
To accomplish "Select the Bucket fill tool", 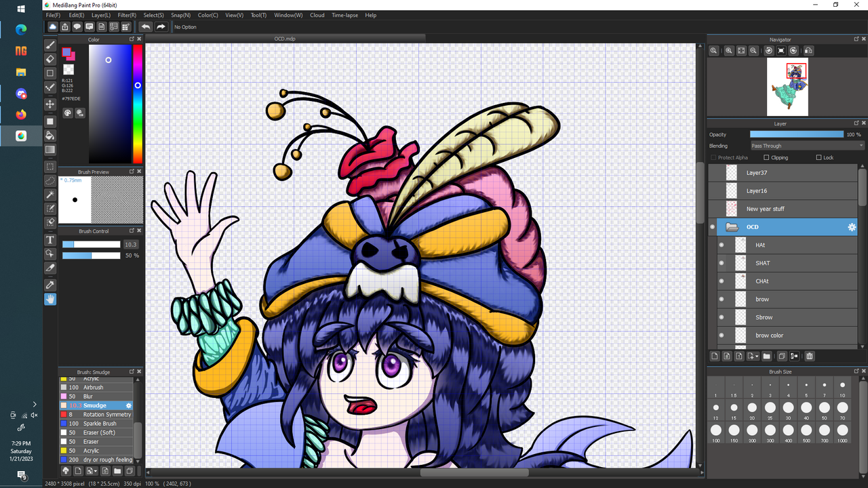I will pos(50,135).
